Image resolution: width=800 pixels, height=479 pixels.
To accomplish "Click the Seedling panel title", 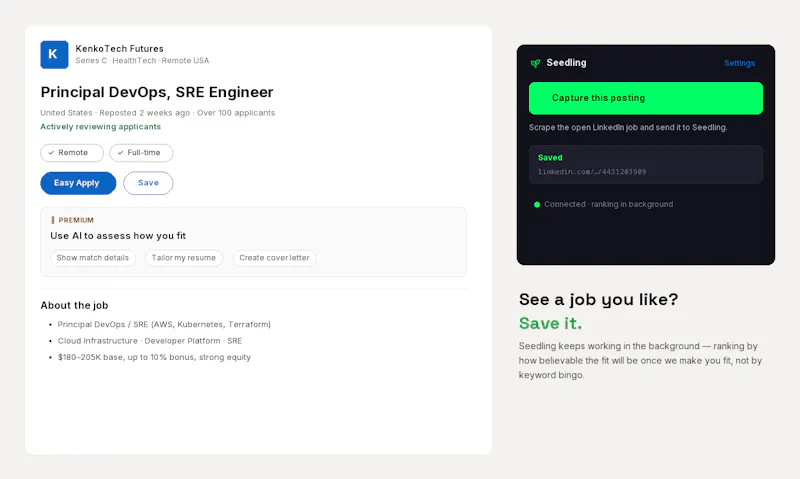I will (566, 63).
